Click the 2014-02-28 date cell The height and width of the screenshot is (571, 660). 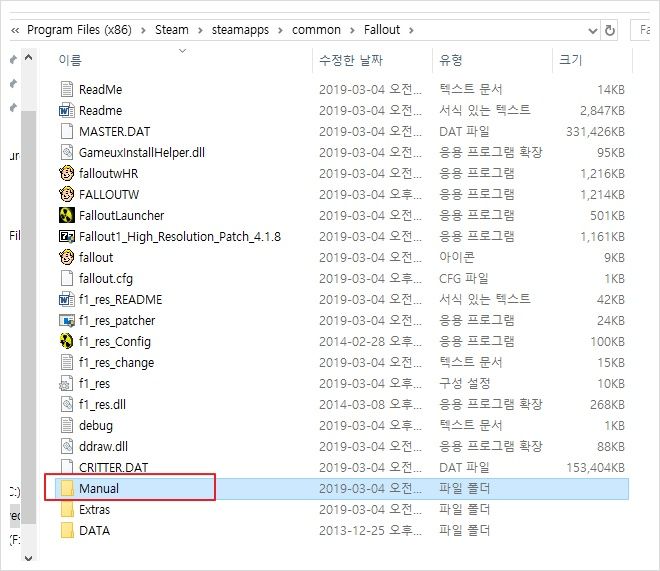(x=370, y=342)
